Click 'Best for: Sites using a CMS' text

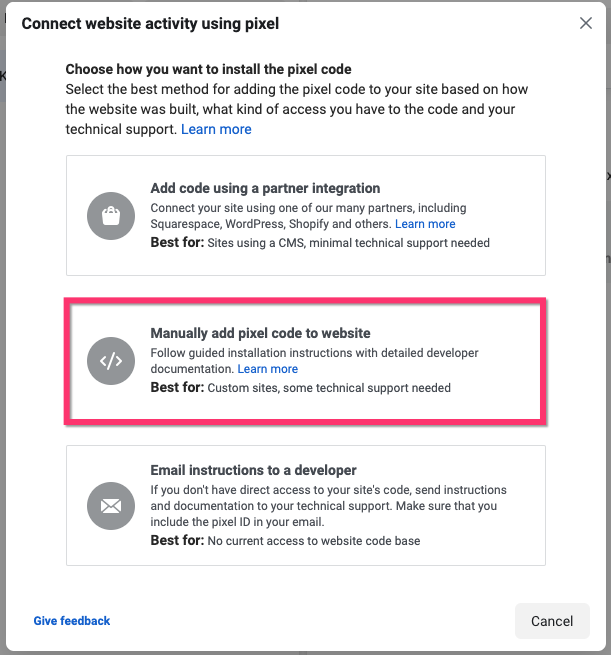(320, 242)
